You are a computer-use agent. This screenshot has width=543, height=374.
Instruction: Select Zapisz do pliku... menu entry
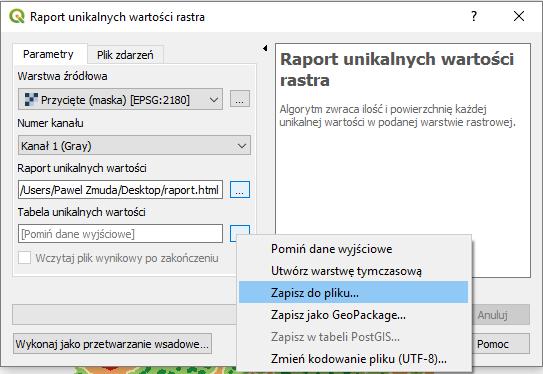click(353, 293)
